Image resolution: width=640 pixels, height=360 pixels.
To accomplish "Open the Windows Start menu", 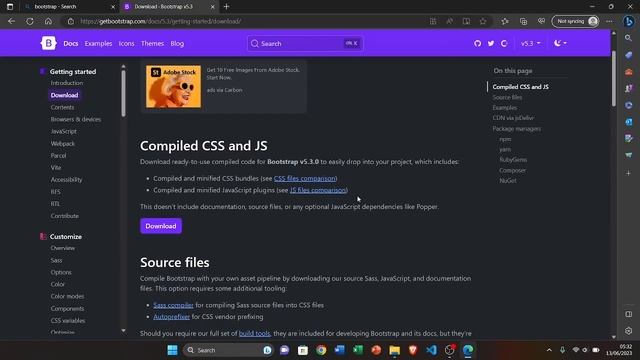I will [x=172, y=350].
